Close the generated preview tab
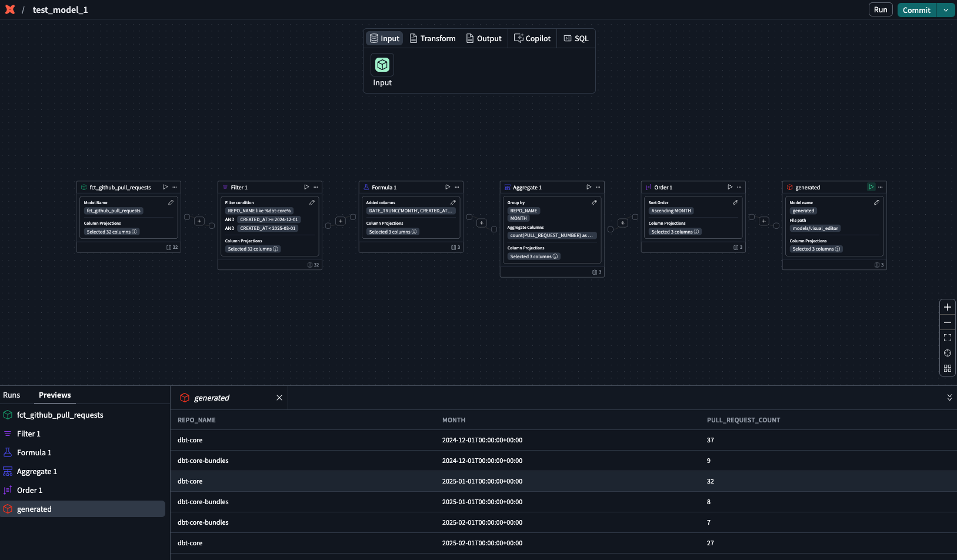 click(x=279, y=398)
